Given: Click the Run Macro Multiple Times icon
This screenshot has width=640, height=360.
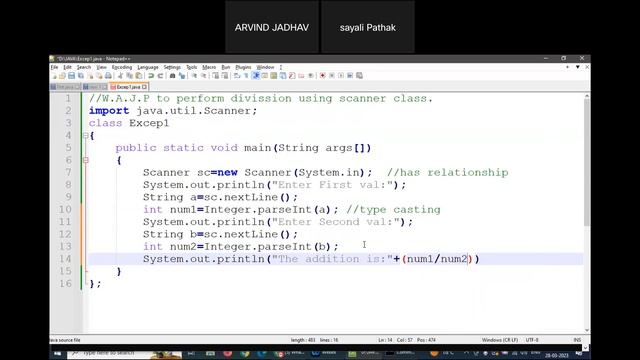Looking at the screenshot, I should click(x=351, y=76).
